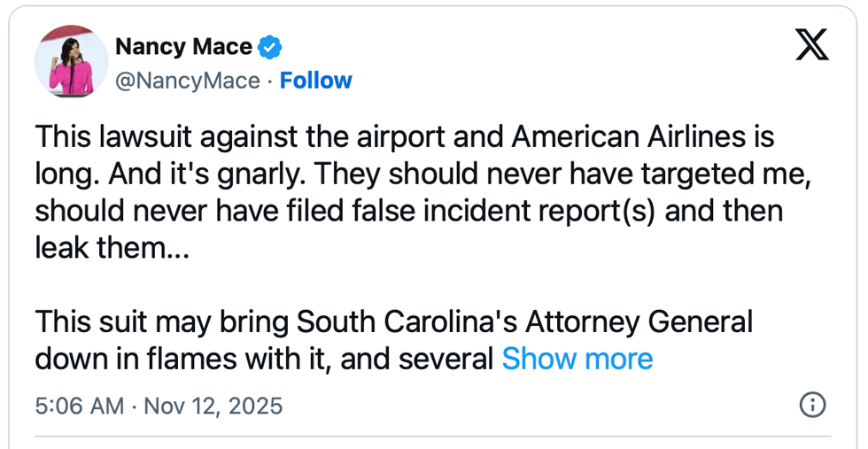The height and width of the screenshot is (449, 868).
Task: Click the 5:06 AM time
Action: (79, 406)
